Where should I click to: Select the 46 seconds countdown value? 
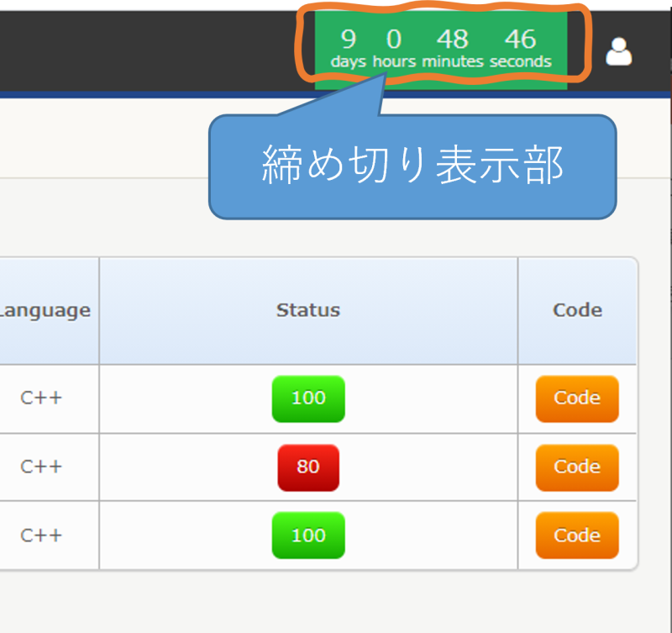coord(520,40)
